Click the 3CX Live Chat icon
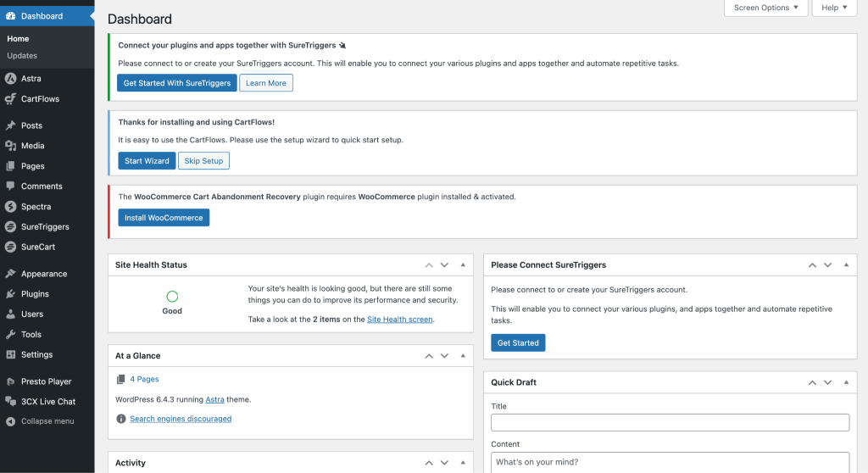 [x=10, y=402]
